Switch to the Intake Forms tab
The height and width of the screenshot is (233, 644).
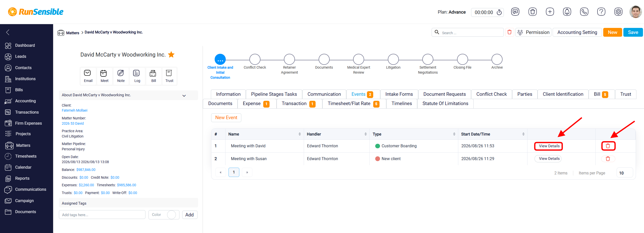[399, 94]
